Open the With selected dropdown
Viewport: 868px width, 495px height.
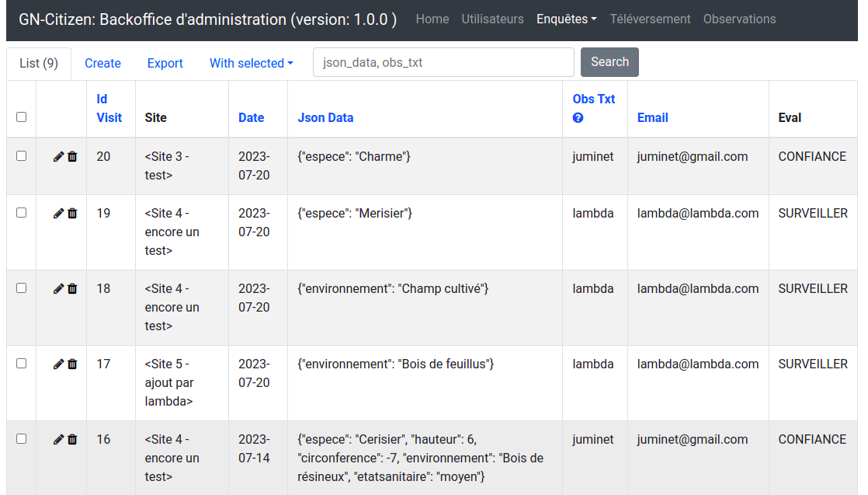click(x=251, y=64)
